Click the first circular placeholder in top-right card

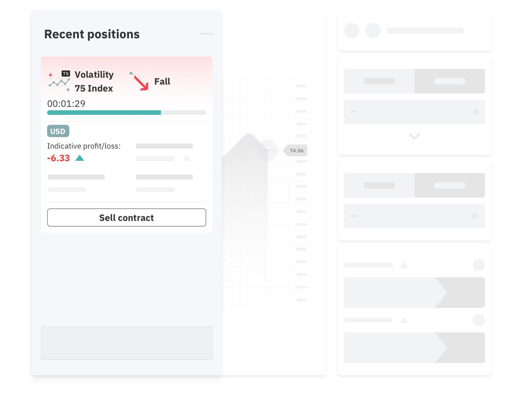point(352,31)
